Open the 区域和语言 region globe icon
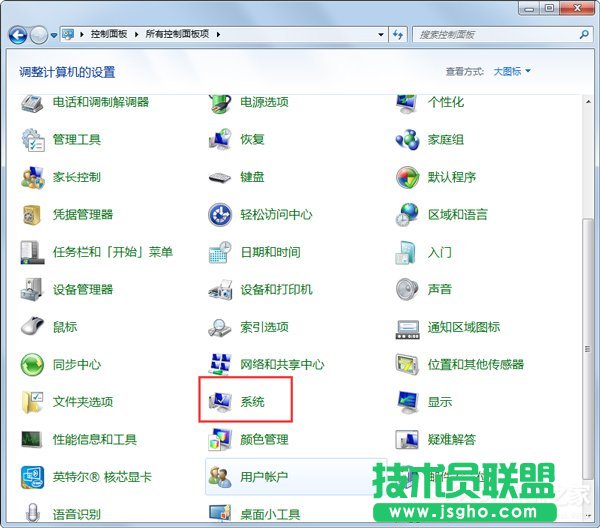Viewport: 600px width, 528px height. click(x=408, y=214)
